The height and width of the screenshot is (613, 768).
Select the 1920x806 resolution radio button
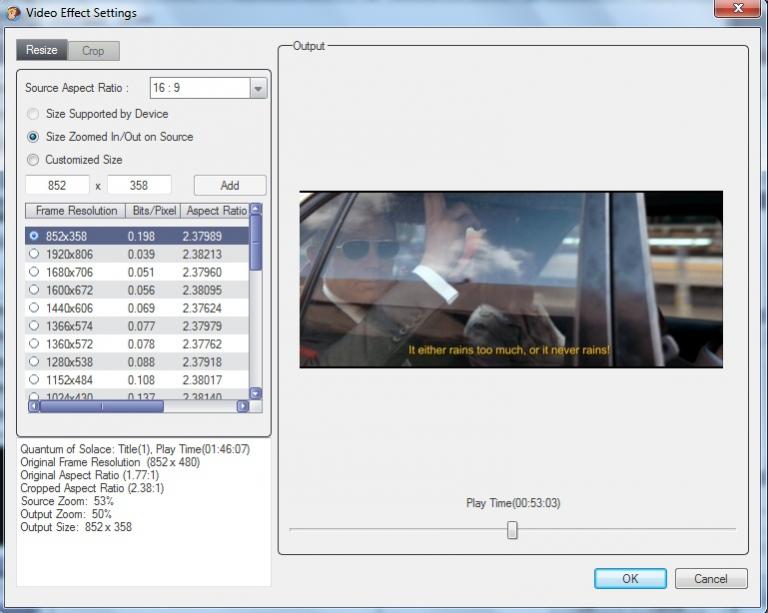tap(34, 254)
